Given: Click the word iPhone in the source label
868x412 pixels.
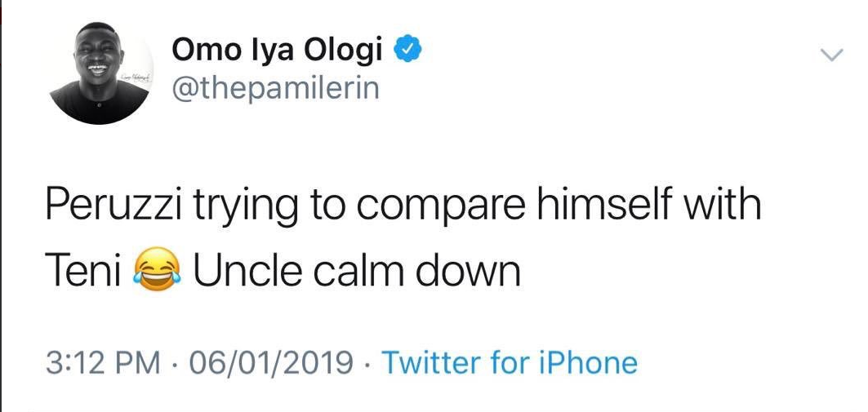Looking at the screenshot, I should pyautogui.click(x=587, y=362).
